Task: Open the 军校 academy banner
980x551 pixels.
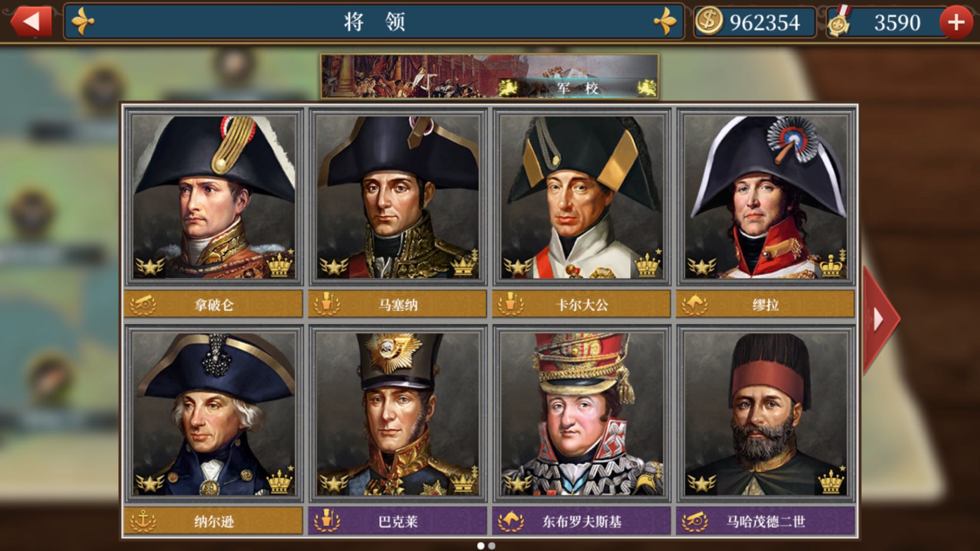Action: click(489, 76)
